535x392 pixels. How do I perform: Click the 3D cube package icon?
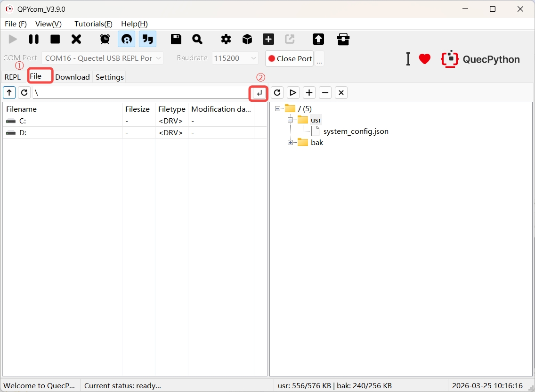tap(247, 39)
